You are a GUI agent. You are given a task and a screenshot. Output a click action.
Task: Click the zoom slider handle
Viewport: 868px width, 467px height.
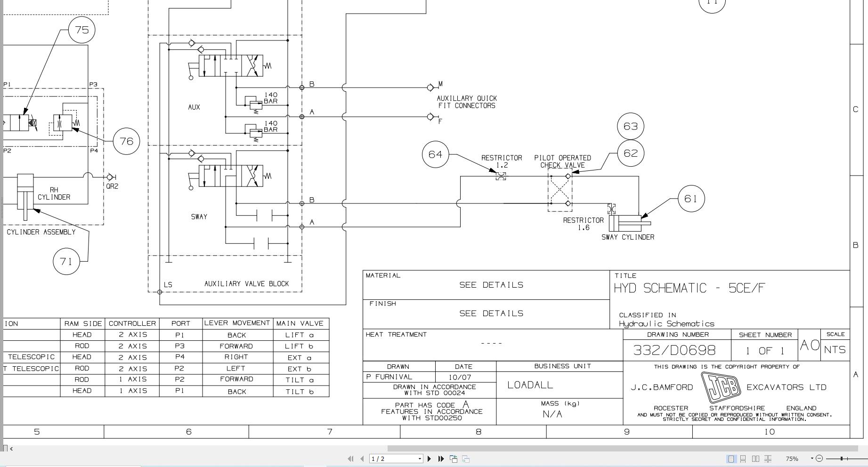click(x=842, y=459)
